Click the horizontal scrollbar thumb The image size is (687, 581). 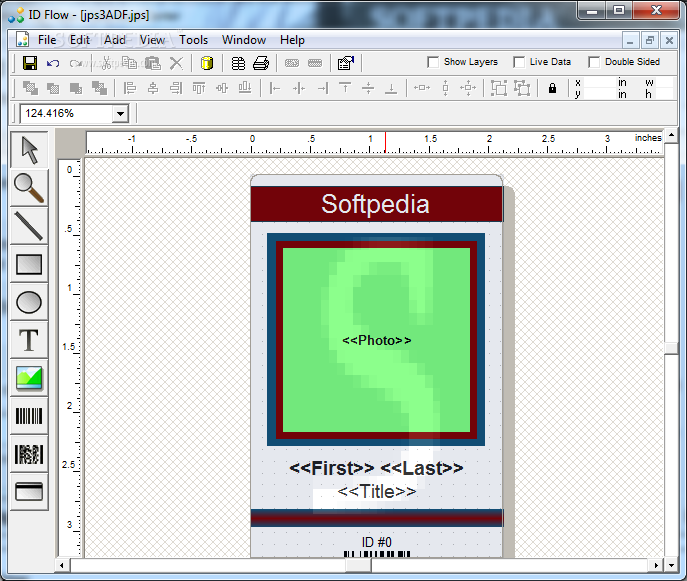coord(358,565)
